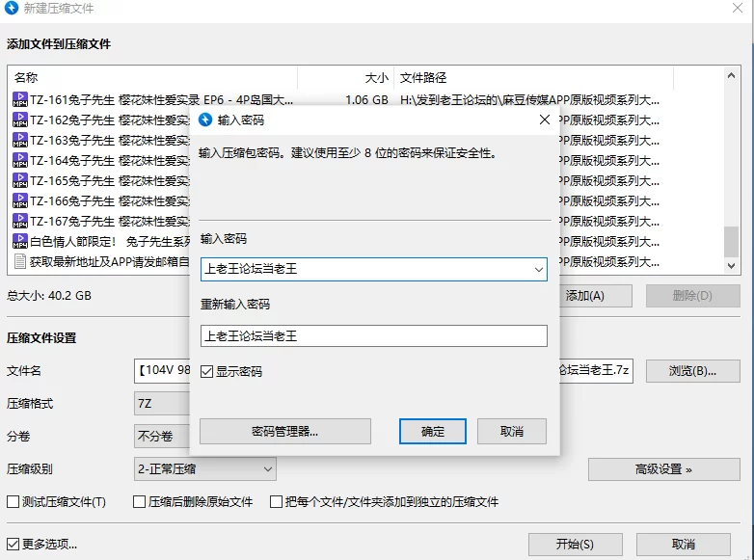Click the MP4 icon of TZ-164 file

coord(20,160)
